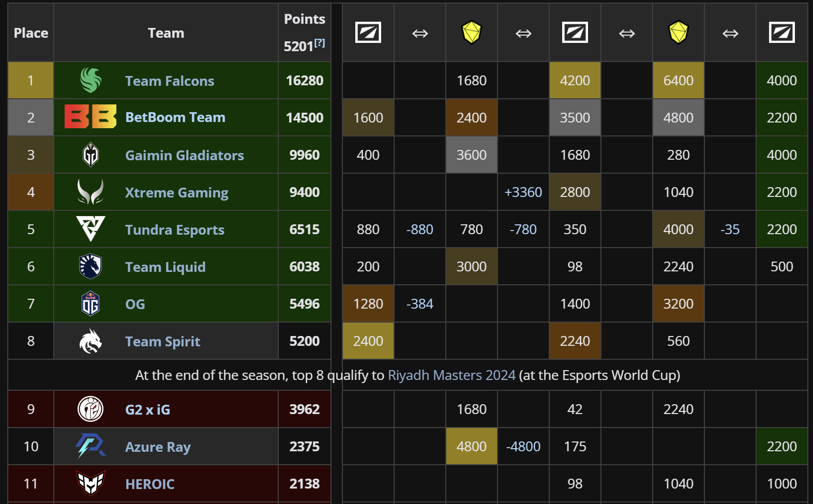Open the Team Falcons team page link

coord(170,81)
